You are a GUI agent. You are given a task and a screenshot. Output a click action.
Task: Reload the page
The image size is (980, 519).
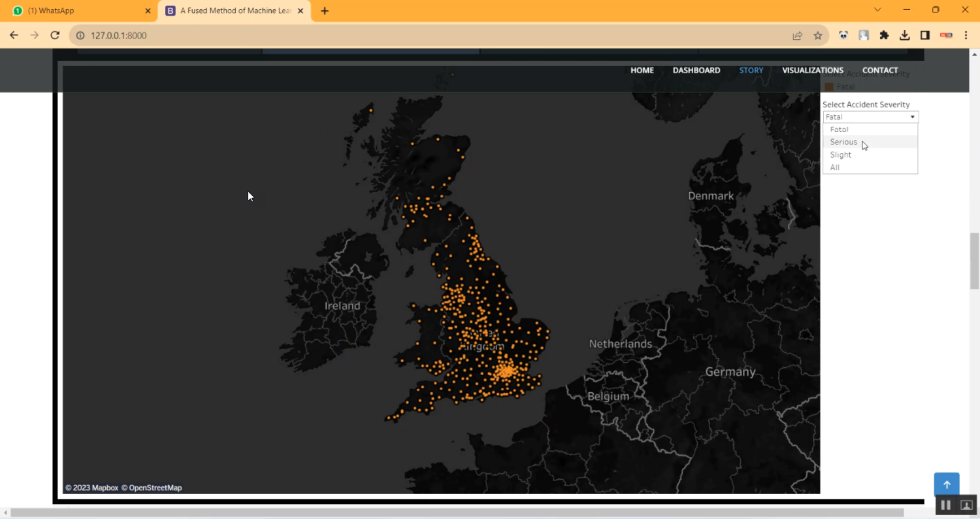[55, 35]
